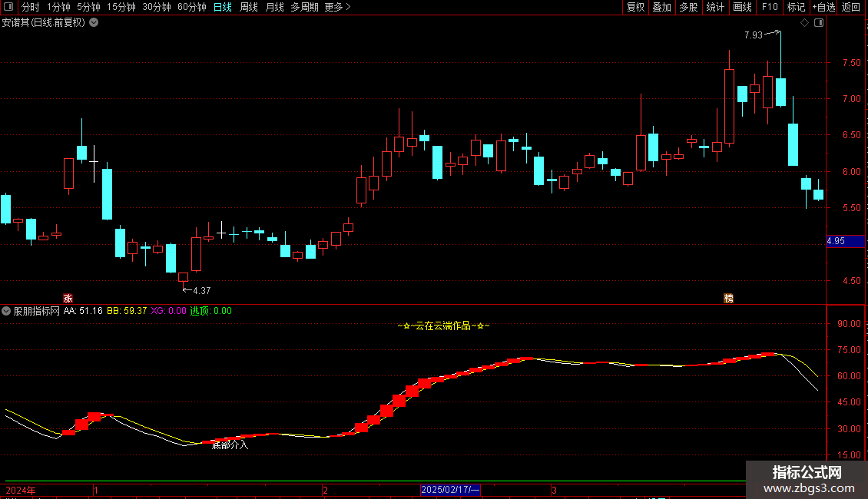Image resolution: width=868 pixels, height=499 pixels.
Task: Open F10 company information
Action: (x=770, y=7)
